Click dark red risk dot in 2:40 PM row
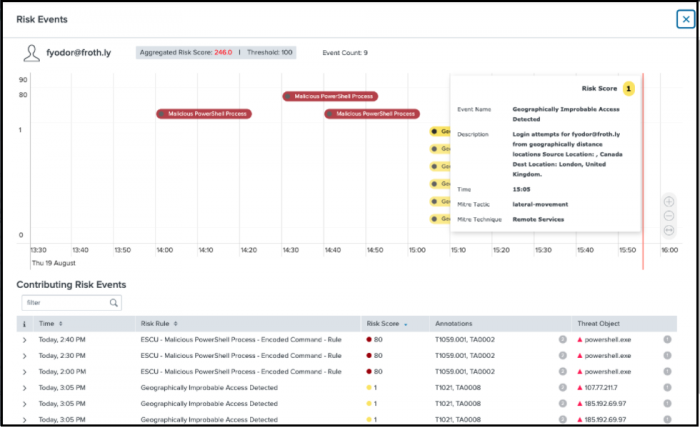This screenshot has width=700, height=428. (369, 340)
